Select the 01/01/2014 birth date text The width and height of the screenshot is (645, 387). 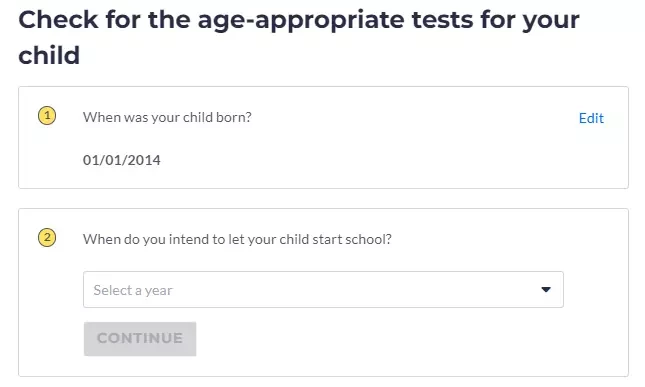click(122, 160)
